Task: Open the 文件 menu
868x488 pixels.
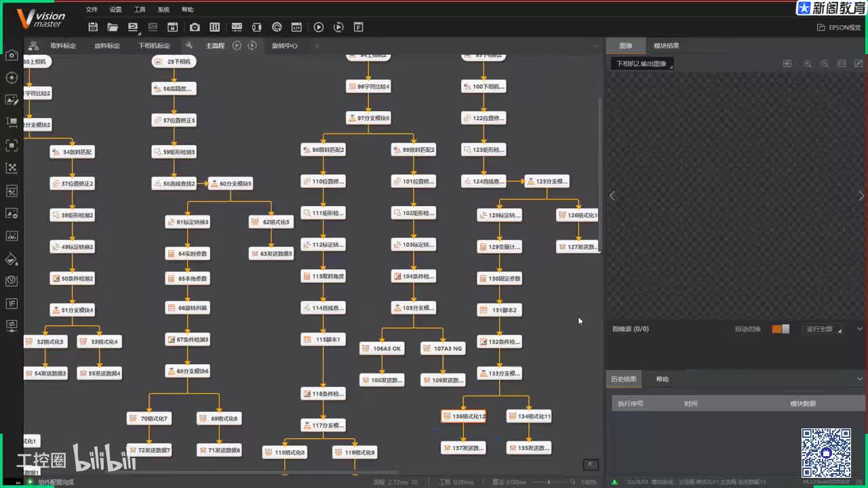Action: (x=92, y=9)
